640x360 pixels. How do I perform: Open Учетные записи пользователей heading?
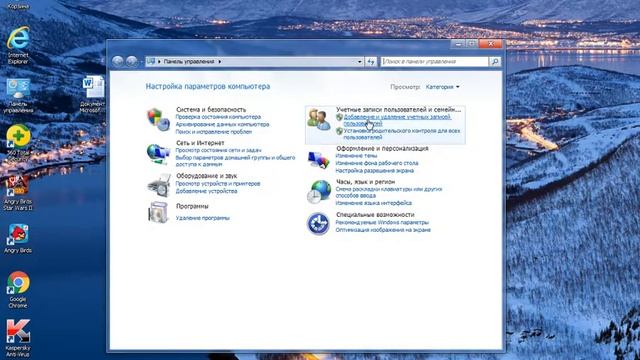[398, 109]
